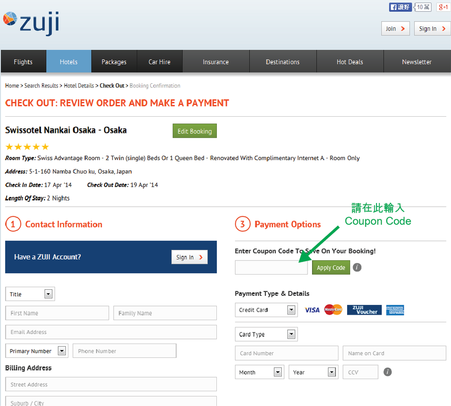Click the coupon code input field
This screenshot has width=451, height=406.
271,267
